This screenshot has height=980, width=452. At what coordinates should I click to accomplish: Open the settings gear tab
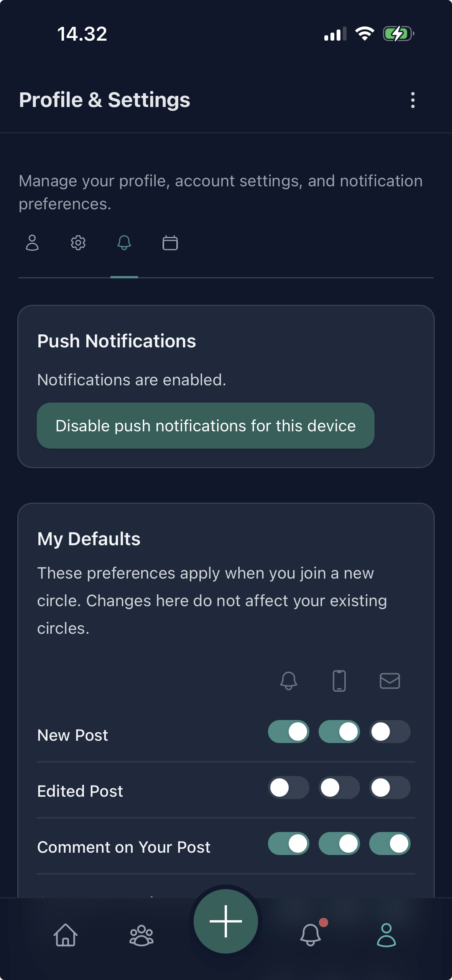click(78, 243)
